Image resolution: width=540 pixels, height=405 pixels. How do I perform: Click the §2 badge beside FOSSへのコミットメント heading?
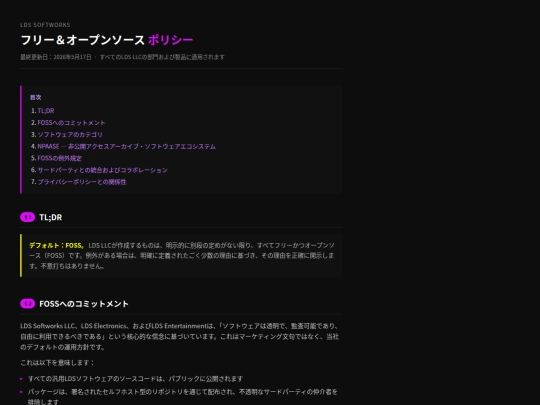tap(28, 304)
